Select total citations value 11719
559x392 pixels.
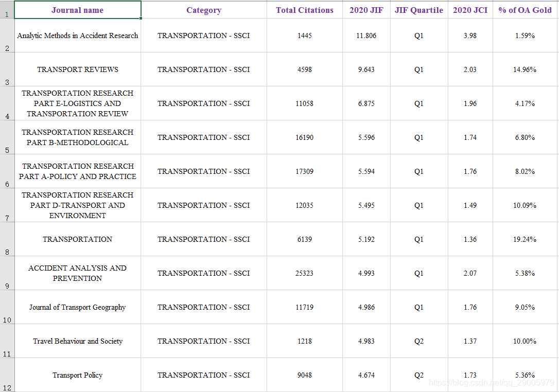tap(304, 307)
